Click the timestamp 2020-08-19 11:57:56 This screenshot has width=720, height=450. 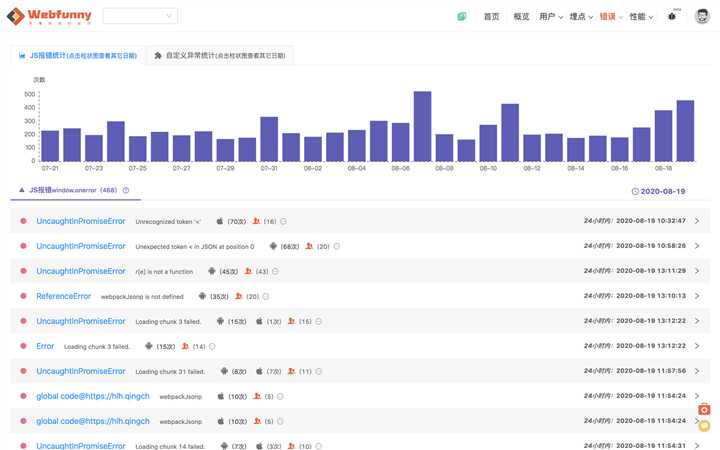pos(651,371)
